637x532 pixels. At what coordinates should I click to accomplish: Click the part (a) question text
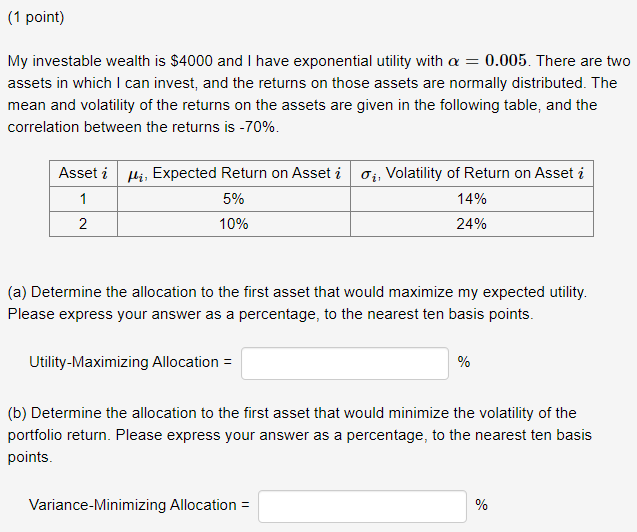(x=297, y=303)
